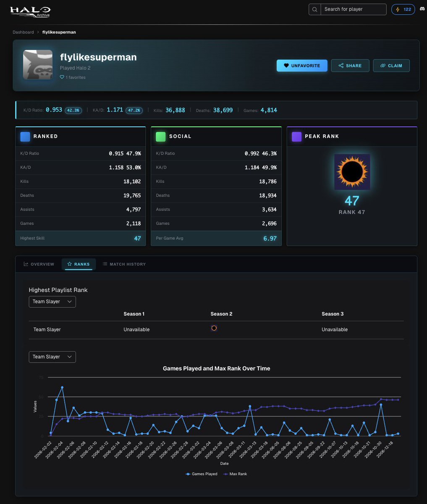Click flylikesuperman breadcrumb
Image resolution: width=427 pixels, height=504 pixels.
pos(59,32)
